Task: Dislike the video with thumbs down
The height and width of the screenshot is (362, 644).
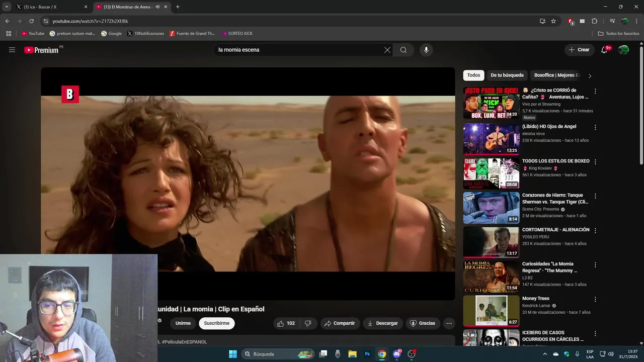Action: (308, 323)
